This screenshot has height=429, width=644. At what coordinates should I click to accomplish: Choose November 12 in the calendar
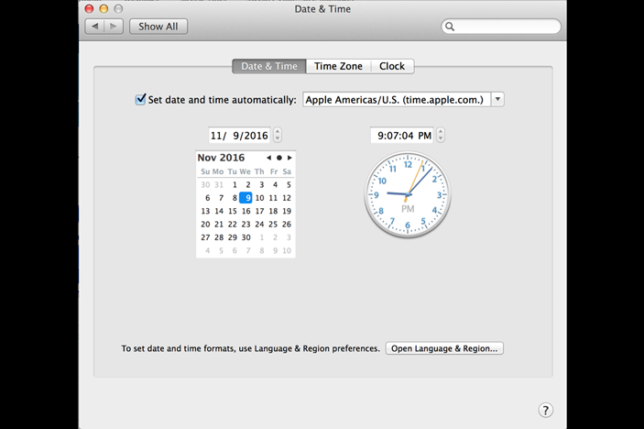point(287,198)
